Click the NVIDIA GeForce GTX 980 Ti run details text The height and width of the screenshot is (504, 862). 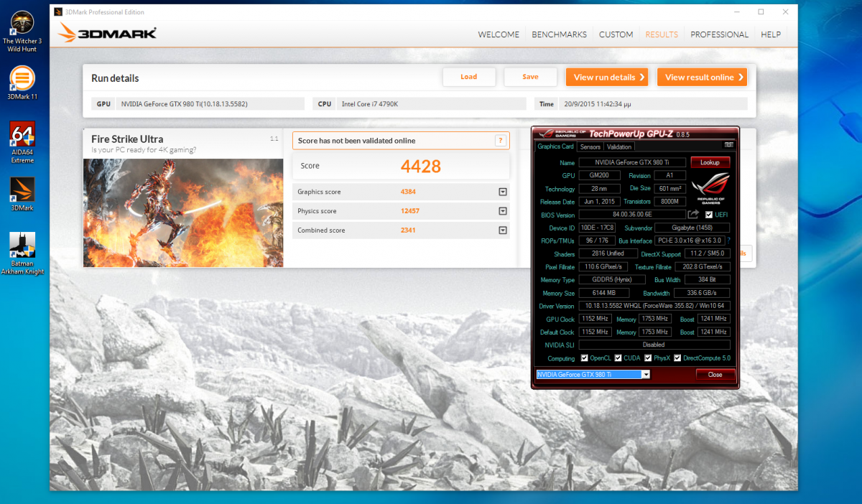(184, 104)
